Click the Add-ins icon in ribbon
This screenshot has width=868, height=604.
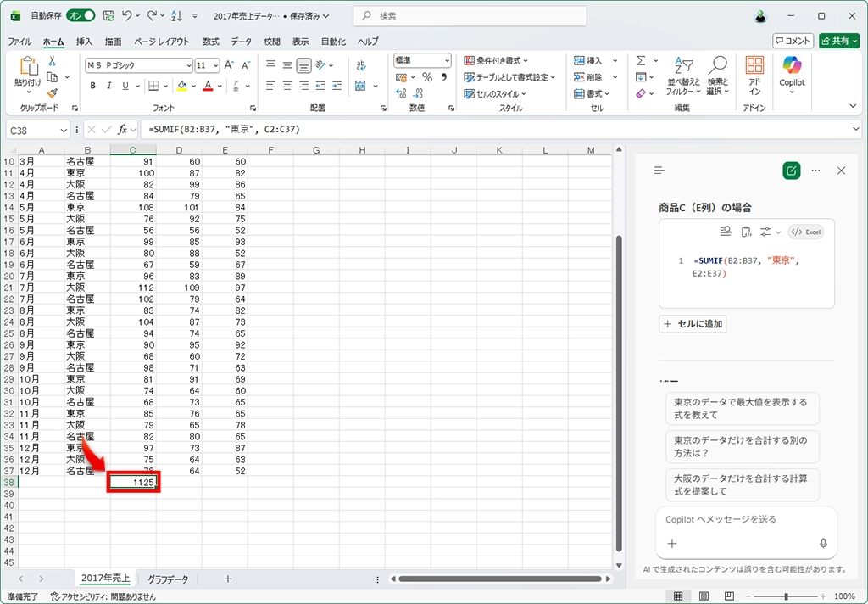754,74
